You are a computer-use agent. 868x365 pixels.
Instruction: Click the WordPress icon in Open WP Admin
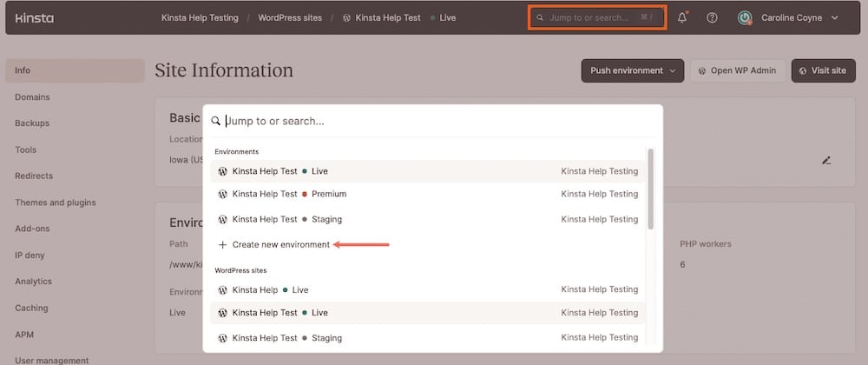pos(702,71)
